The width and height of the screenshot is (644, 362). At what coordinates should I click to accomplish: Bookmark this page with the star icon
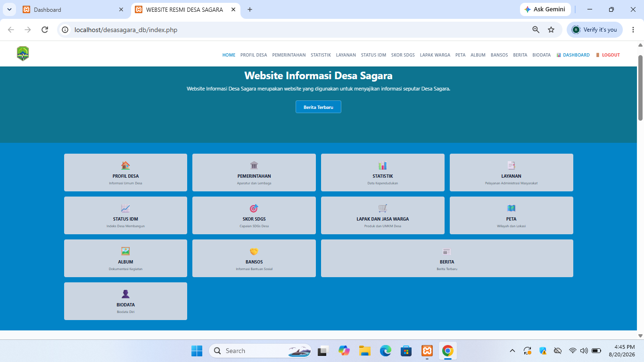(551, 30)
